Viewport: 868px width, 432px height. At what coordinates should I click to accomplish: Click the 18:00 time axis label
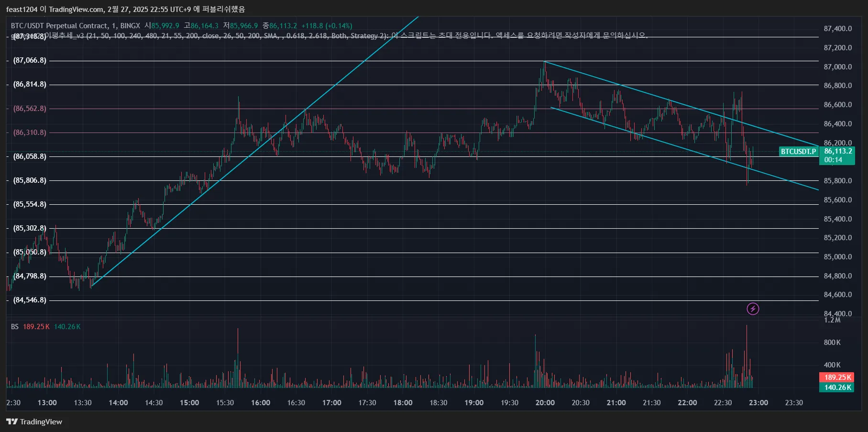[x=403, y=403]
